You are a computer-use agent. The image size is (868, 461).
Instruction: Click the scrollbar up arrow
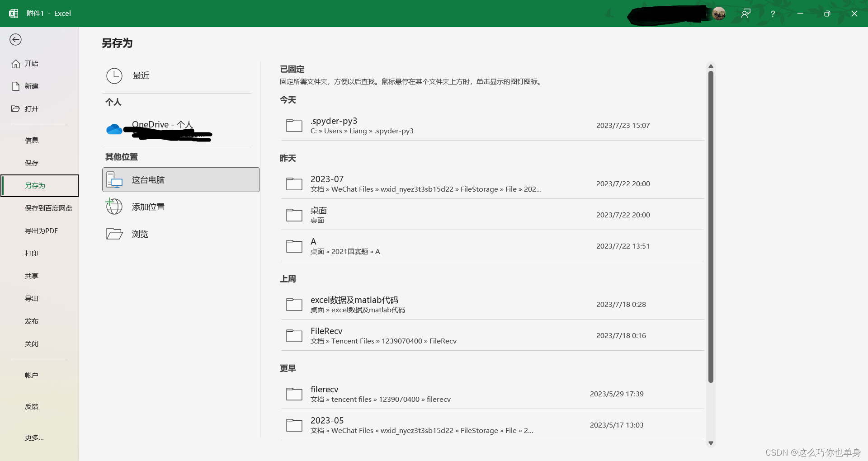click(711, 66)
